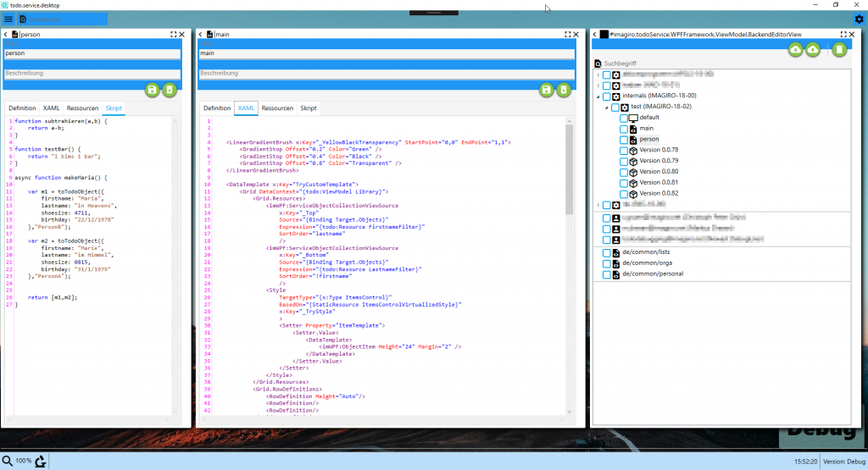
Task: Click the cloud download button in BackendEditorView
Action: click(x=795, y=50)
